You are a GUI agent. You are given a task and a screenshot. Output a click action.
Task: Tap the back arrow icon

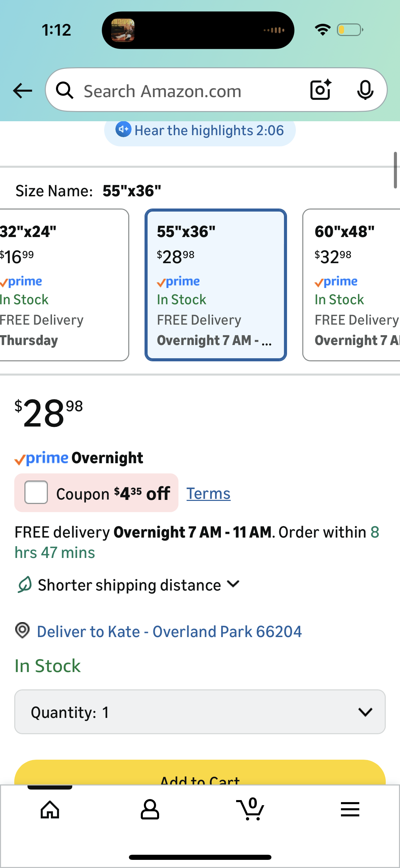pos(22,91)
